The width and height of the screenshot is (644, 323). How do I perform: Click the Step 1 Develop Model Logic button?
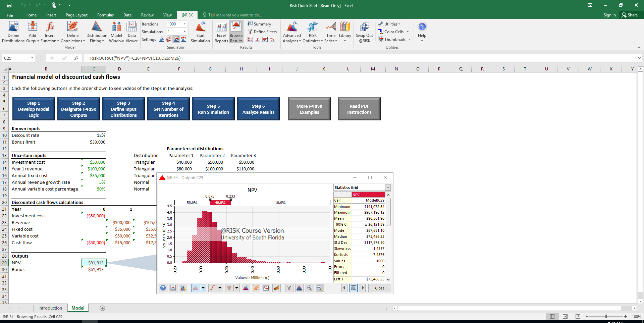34,109
